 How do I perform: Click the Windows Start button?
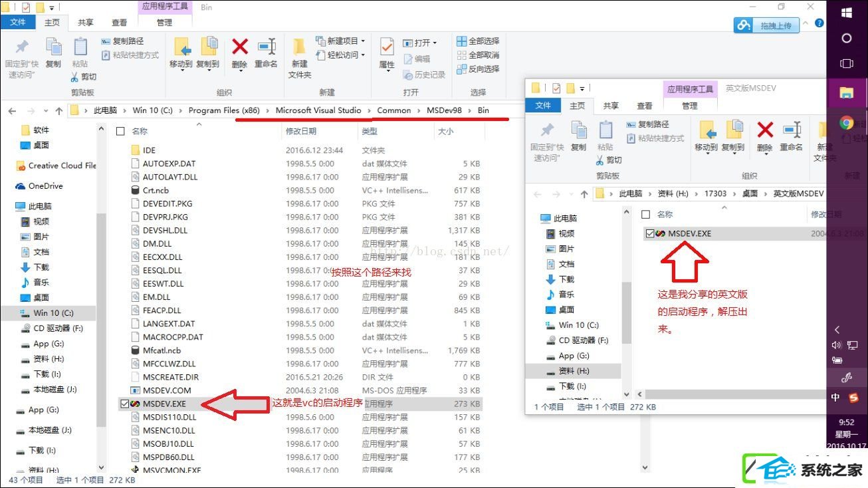[x=847, y=13]
